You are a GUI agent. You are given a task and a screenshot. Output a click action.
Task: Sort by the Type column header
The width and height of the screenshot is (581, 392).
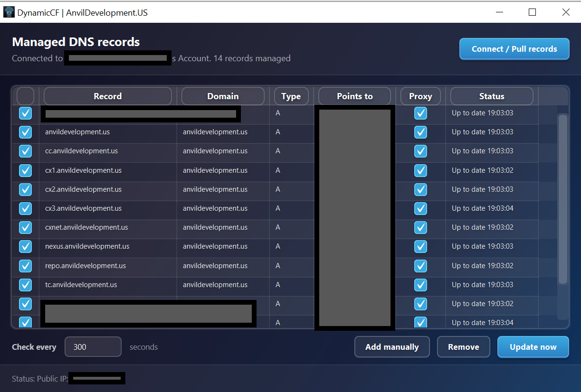291,96
